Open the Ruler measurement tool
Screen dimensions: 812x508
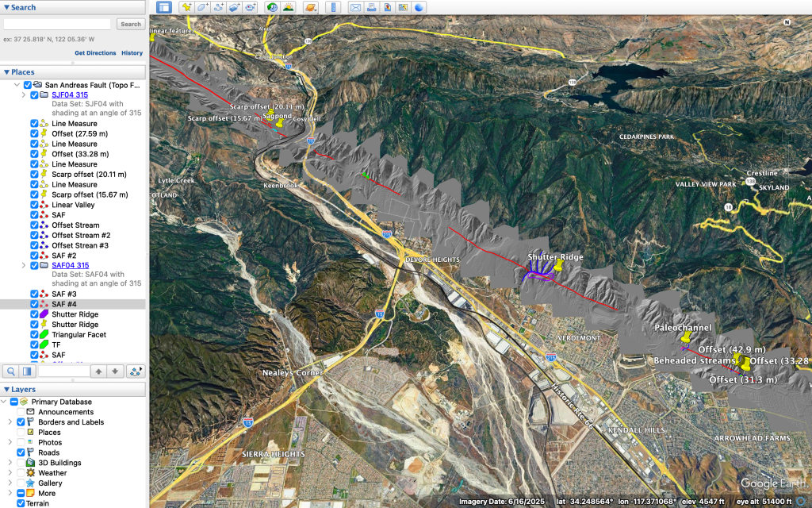pos(333,7)
